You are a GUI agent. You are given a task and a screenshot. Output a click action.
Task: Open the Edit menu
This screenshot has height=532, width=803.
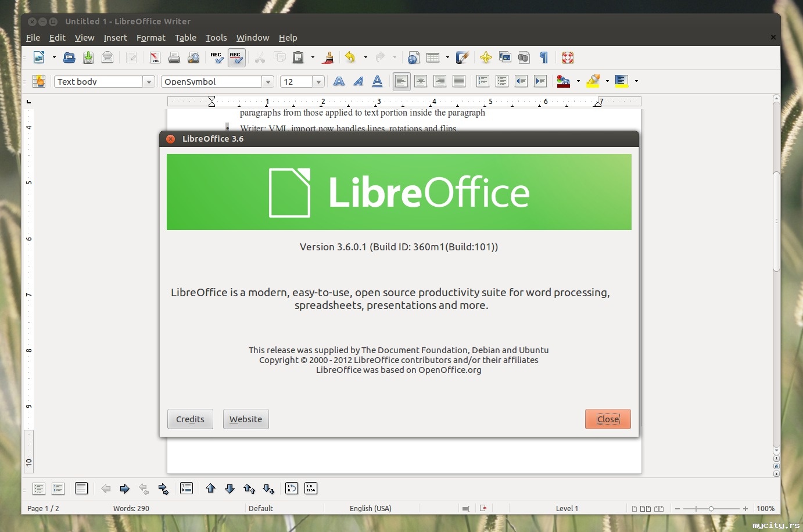pyautogui.click(x=58, y=38)
